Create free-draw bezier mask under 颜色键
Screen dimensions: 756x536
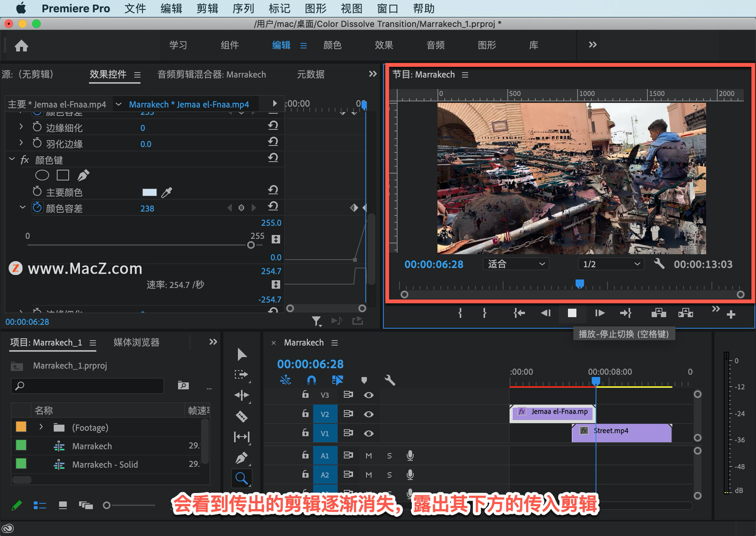(x=83, y=175)
